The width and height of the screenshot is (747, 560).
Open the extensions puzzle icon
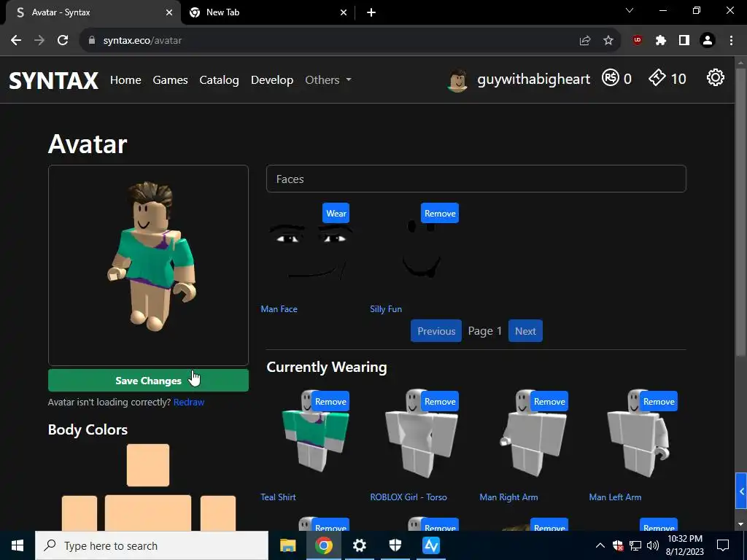(x=661, y=41)
